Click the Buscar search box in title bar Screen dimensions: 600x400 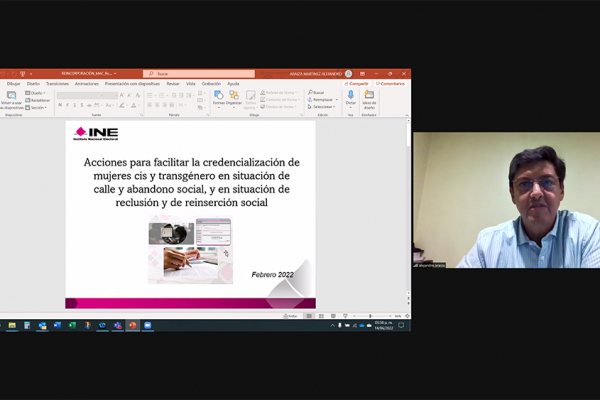point(199,73)
